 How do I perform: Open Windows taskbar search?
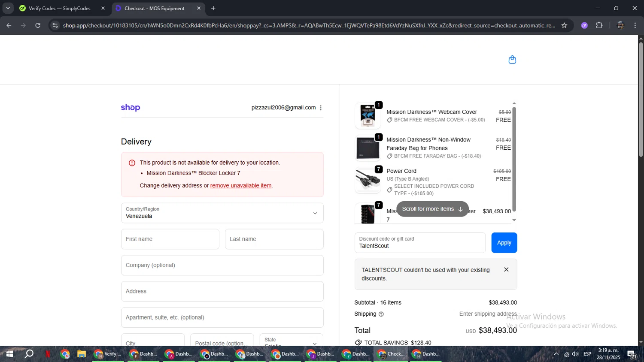29,354
